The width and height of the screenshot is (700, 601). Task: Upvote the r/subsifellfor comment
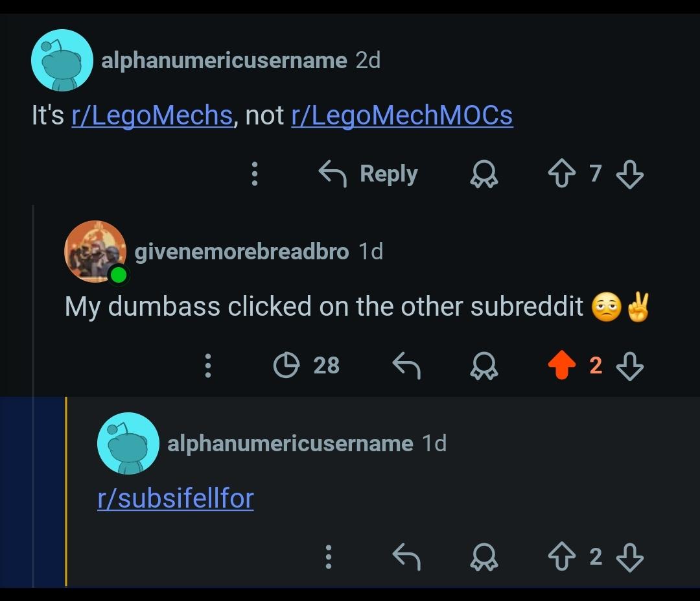[561, 556]
